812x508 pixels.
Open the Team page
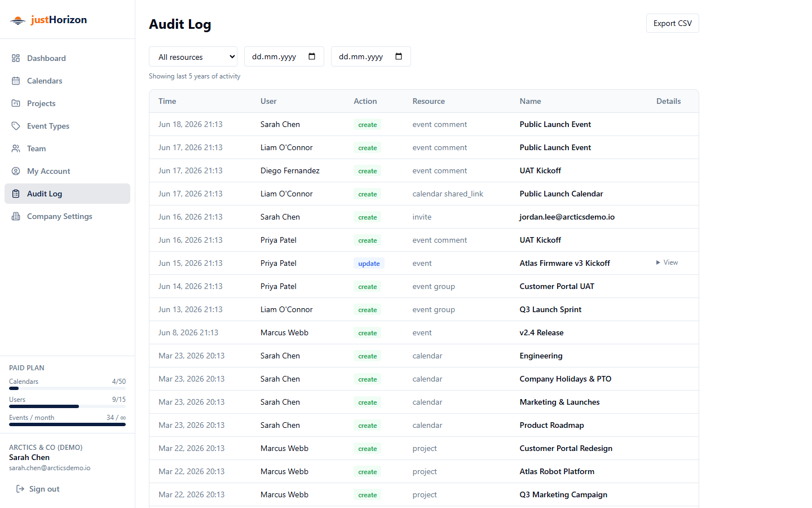67,148
